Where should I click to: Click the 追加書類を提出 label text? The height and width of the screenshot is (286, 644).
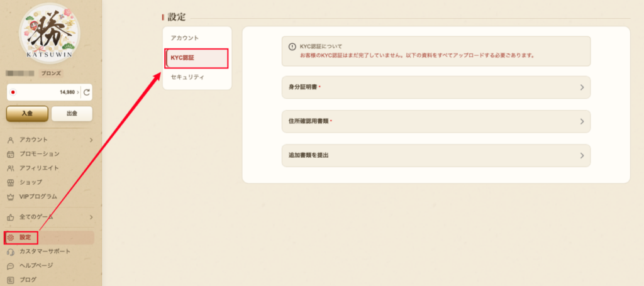308,155
